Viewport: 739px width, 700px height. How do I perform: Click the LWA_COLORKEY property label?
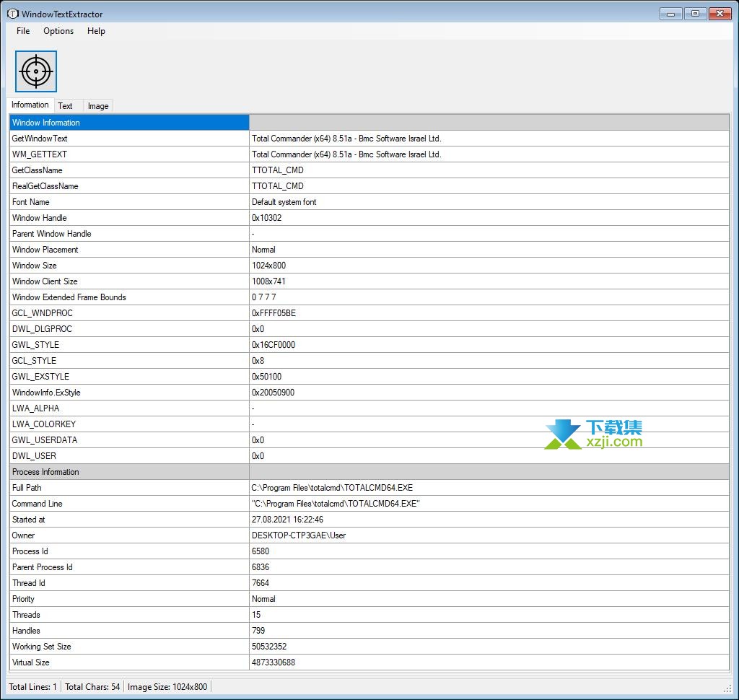pyautogui.click(x=44, y=424)
